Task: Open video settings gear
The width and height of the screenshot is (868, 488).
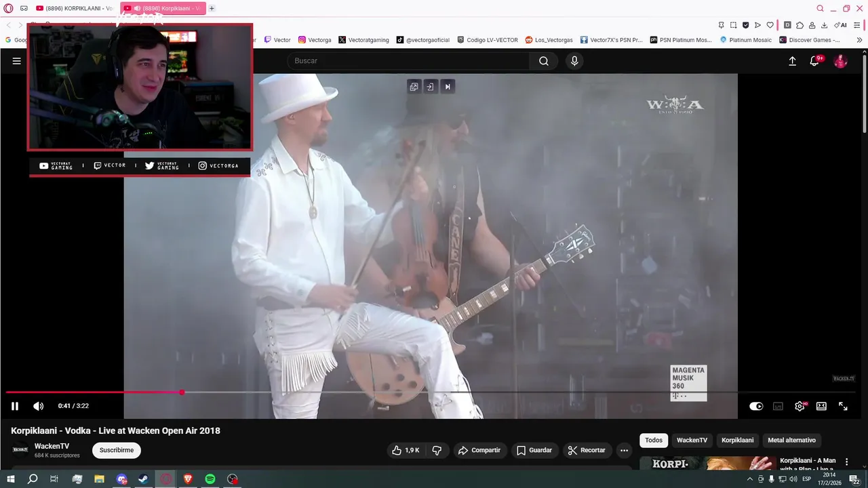Action: pyautogui.click(x=800, y=406)
